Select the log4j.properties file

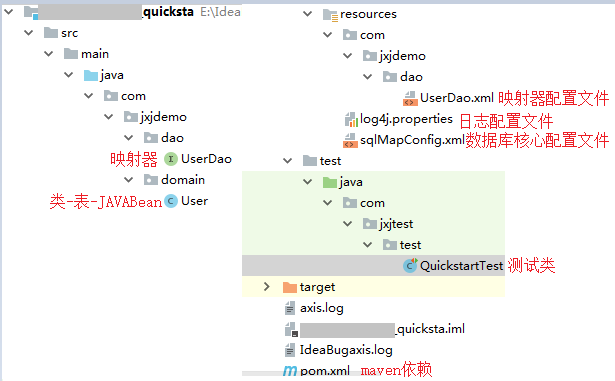[406, 119]
